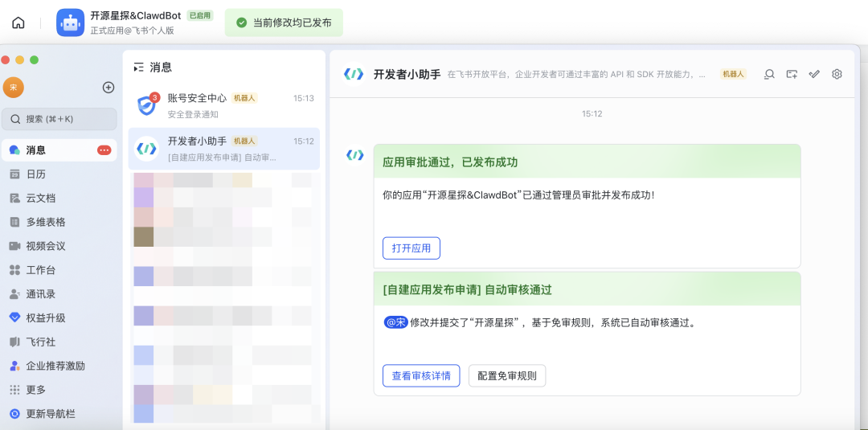868x430 pixels.
Task: Open the user avatar 宋
Action: point(14,87)
